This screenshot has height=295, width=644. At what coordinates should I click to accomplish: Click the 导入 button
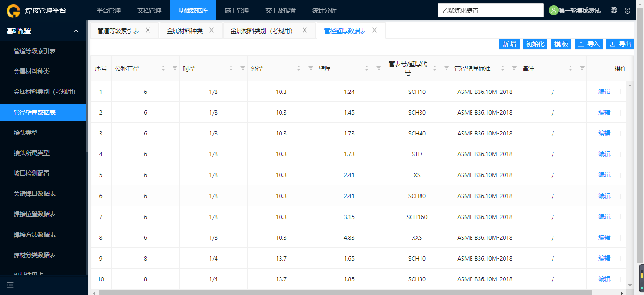589,44
